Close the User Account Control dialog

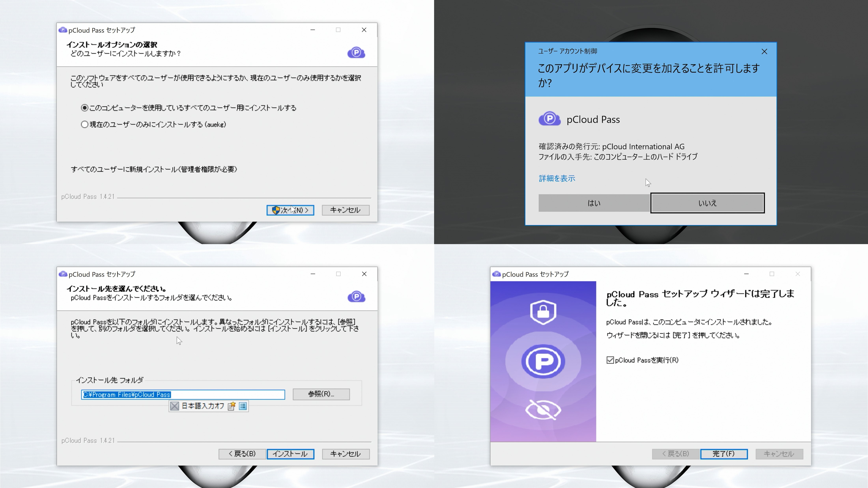pyautogui.click(x=764, y=51)
